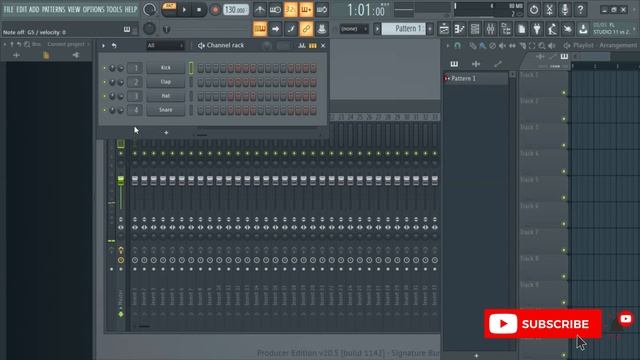The width and height of the screenshot is (640, 360).
Task: Click the Kick channel button
Action: 166,68
